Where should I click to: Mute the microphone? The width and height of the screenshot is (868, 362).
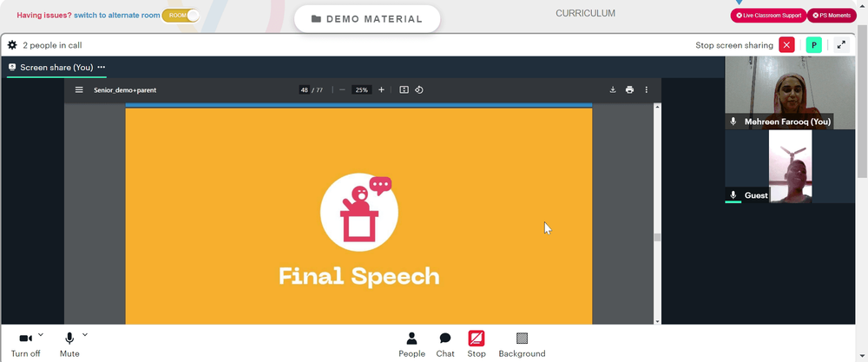coord(69,346)
